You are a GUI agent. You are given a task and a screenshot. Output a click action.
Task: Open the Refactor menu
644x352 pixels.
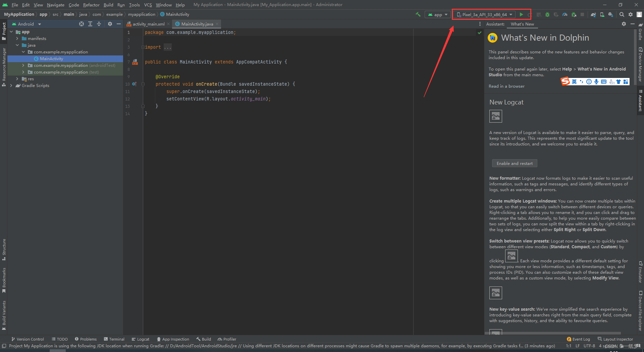(91, 5)
